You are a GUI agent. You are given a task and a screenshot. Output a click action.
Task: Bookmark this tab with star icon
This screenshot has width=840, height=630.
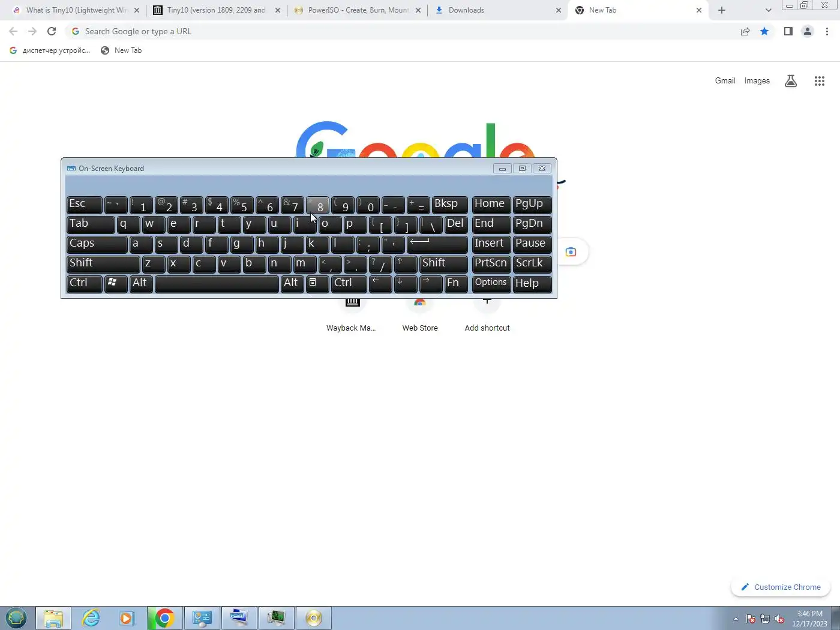pos(764,31)
